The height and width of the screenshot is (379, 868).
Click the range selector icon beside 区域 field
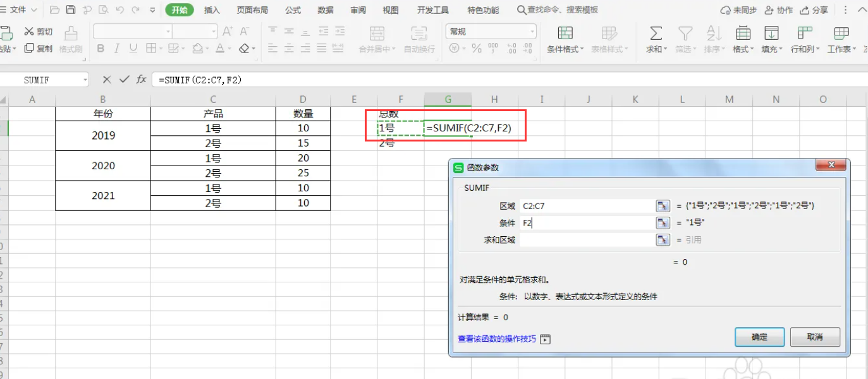pyautogui.click(x=662, y=206)
